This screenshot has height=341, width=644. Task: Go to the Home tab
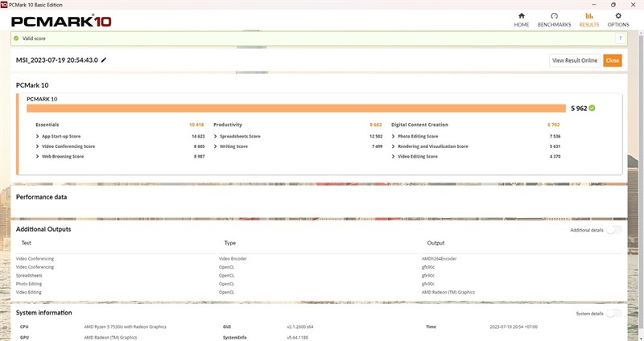tap(521, 19)
